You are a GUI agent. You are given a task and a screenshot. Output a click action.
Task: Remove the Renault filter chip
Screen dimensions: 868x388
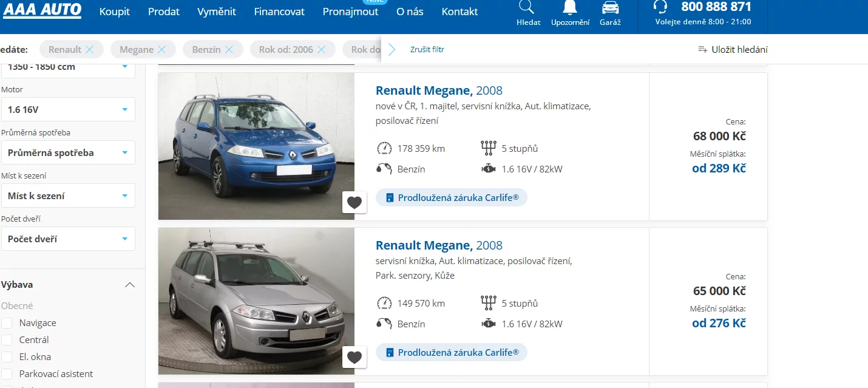point(90,50)
